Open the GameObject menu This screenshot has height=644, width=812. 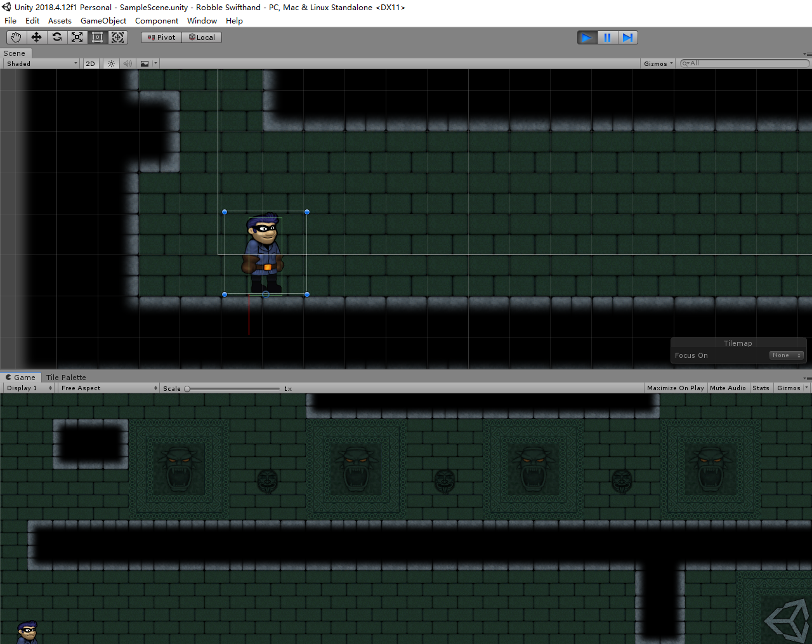103,21
